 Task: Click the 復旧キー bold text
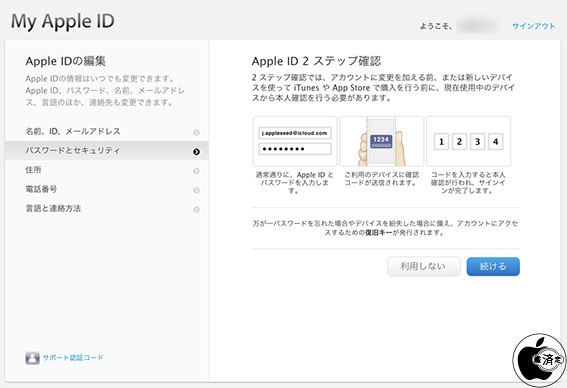[378, 233]
